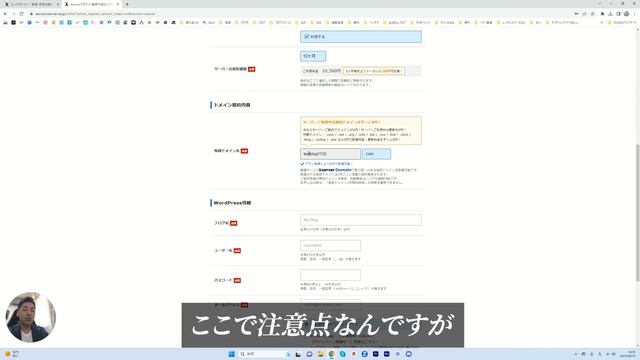Click the blog name field under WordPress情報
The height and width of the screenshot is (360, 640).
361,220
